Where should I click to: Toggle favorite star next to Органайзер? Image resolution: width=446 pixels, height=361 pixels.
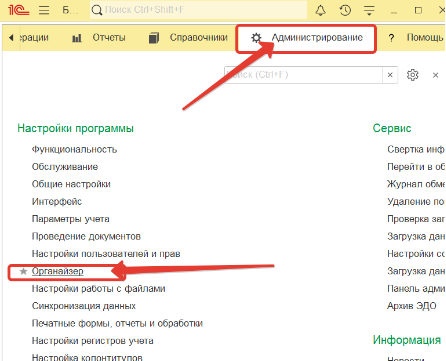coord(23,271)
